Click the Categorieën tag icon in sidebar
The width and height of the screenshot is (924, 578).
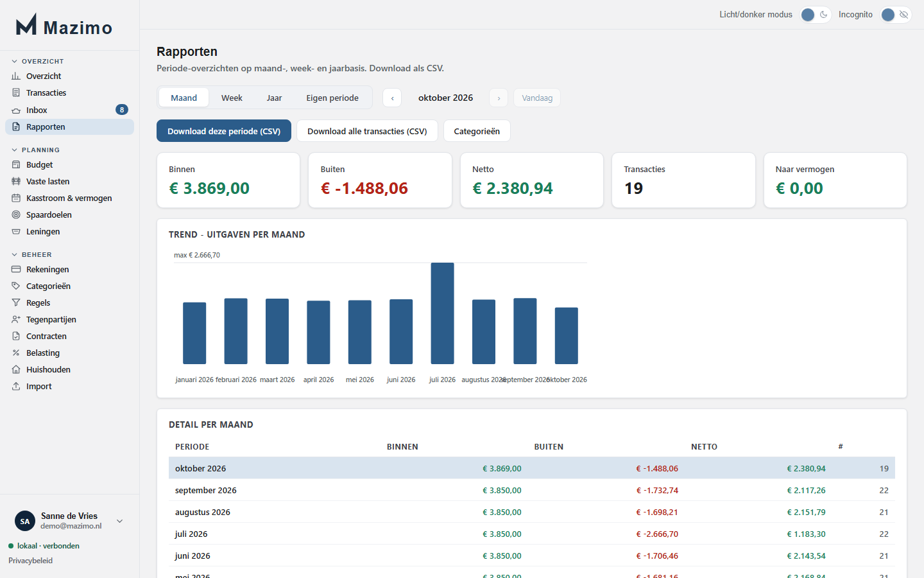tap(16, 286)
